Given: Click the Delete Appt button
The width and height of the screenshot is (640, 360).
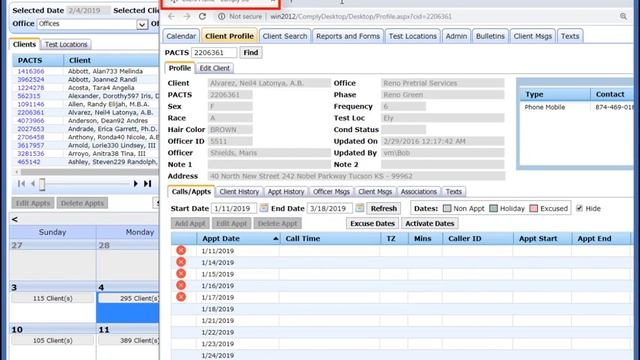Looking at the screenshot, I should (x=278, y=224).
